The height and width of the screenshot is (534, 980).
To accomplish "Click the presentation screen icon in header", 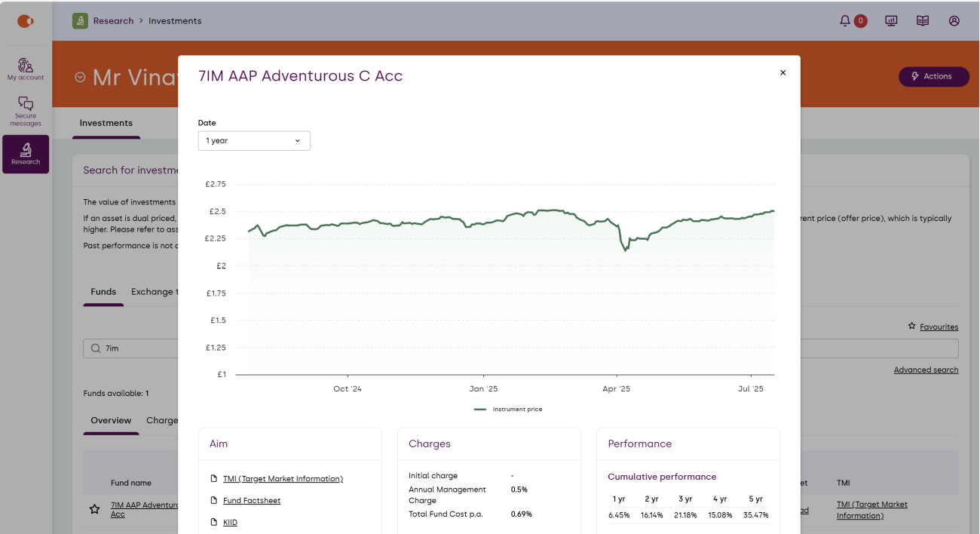I will pyautogui.click(x=891, y=21).
